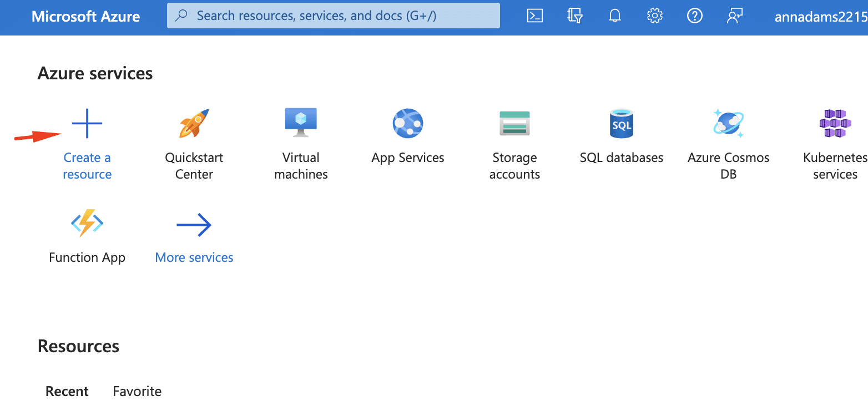This screenshot has width=868, height=406.
Task: Click the App Services globe icon
Action: [x=408, y=123]
